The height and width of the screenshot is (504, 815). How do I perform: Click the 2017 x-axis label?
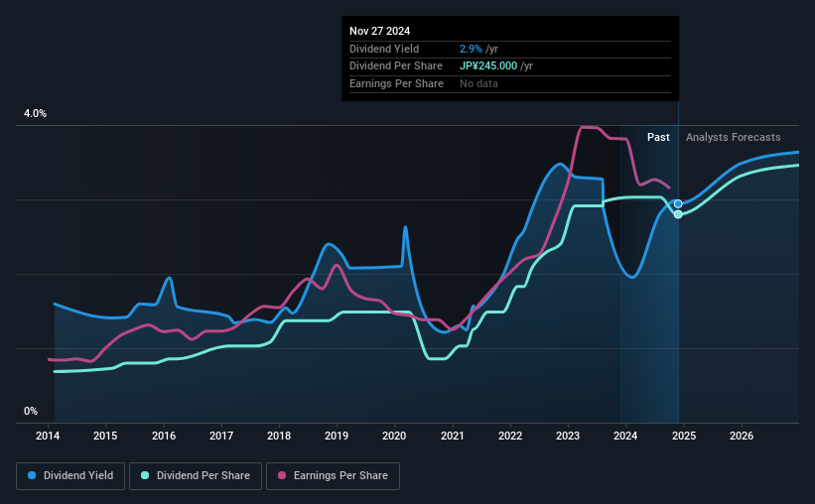[x=221, y=436]
